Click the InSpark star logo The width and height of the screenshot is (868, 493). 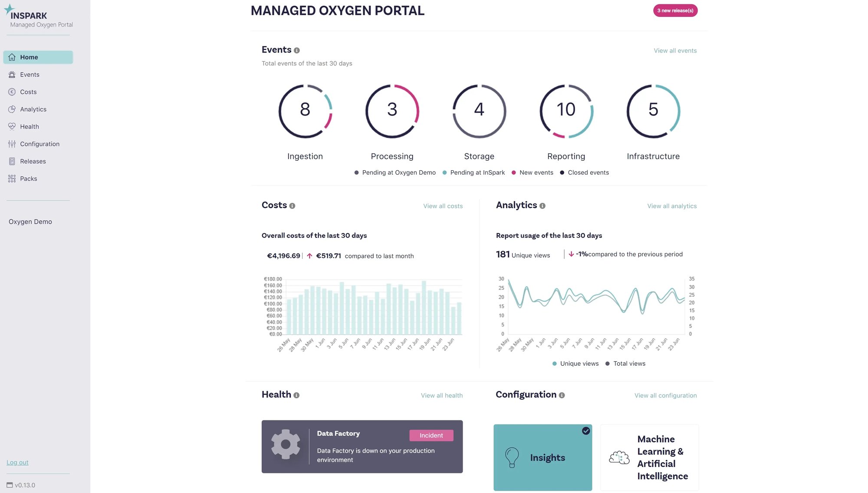point(9,10)
